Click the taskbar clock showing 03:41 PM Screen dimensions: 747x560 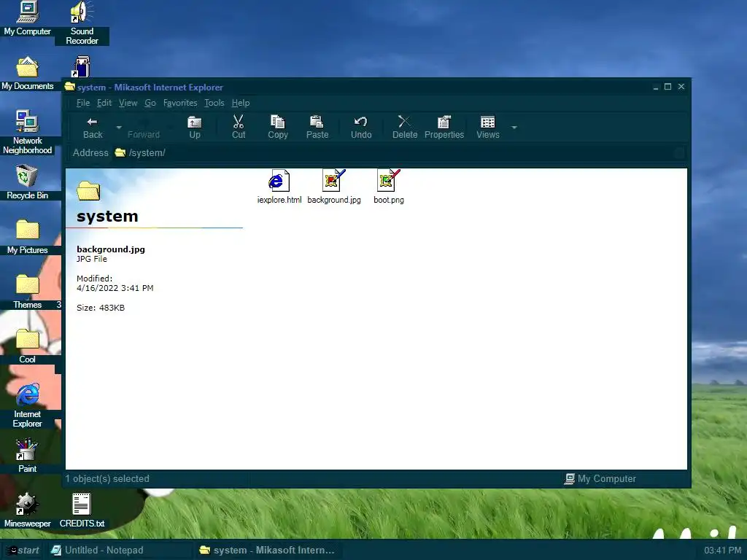(x=723, y=551)
